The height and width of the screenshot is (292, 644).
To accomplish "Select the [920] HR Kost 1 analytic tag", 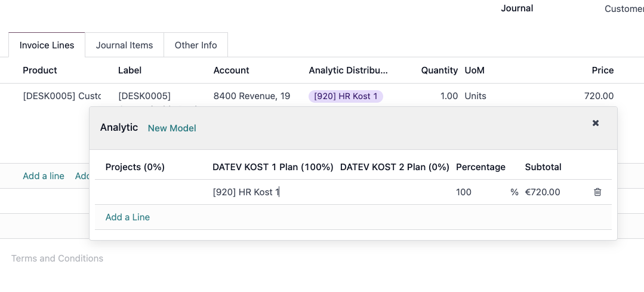I will [346, 97].
